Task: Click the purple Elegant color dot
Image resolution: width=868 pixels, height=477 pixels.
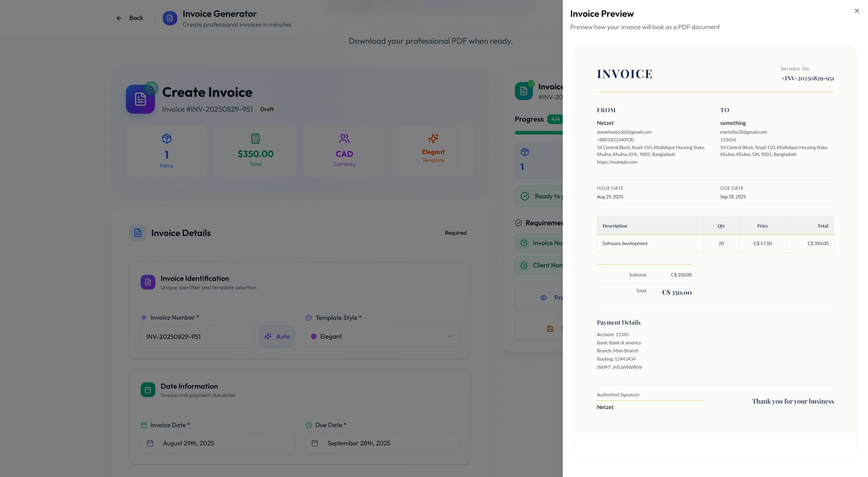Action: pos(313,337)
